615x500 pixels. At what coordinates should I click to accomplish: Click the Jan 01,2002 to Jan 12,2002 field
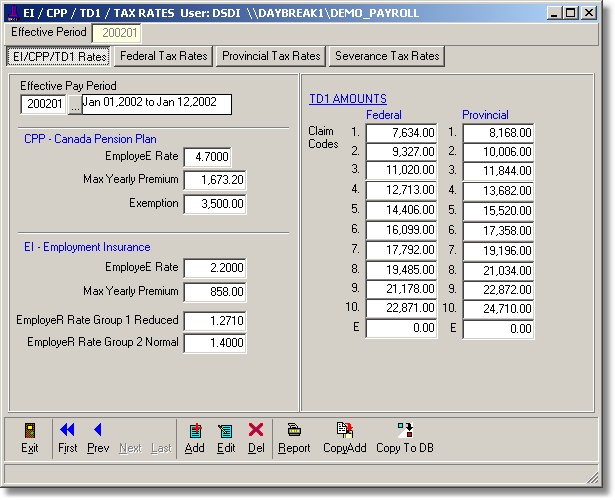(157, 104)
